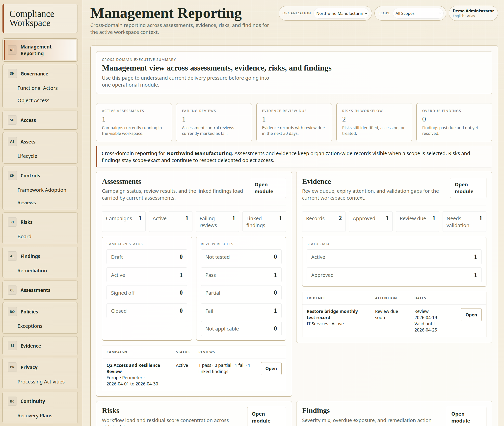Screen dimensions: 504x426
Task: Open the Organization dropdown
Action: tap(341, 13)
